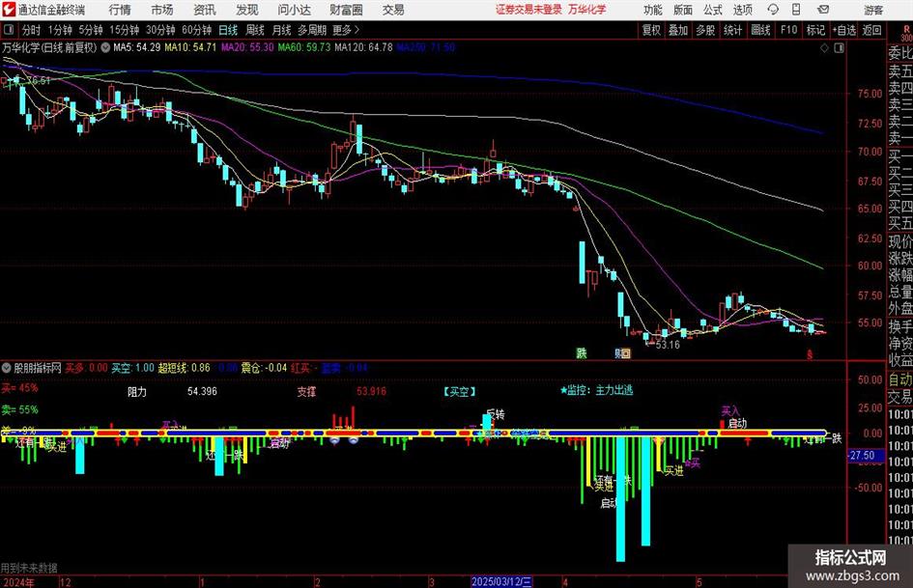Click the 游客 user account label
This screenshot has height=588, width=913.
(873, 10)
